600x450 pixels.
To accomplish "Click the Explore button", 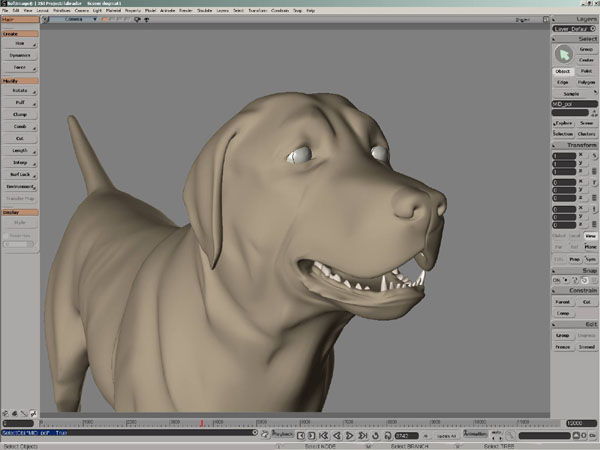I will pos(562,122).
